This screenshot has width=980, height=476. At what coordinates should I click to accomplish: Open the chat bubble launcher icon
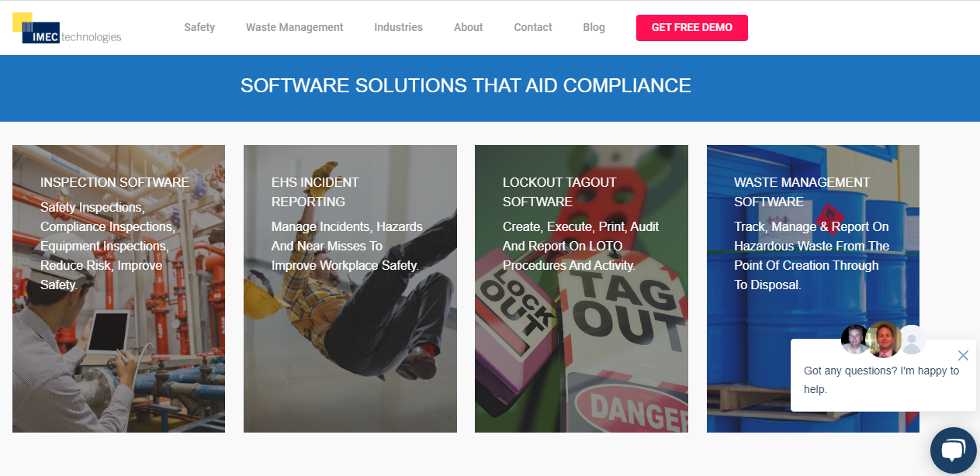953,450
